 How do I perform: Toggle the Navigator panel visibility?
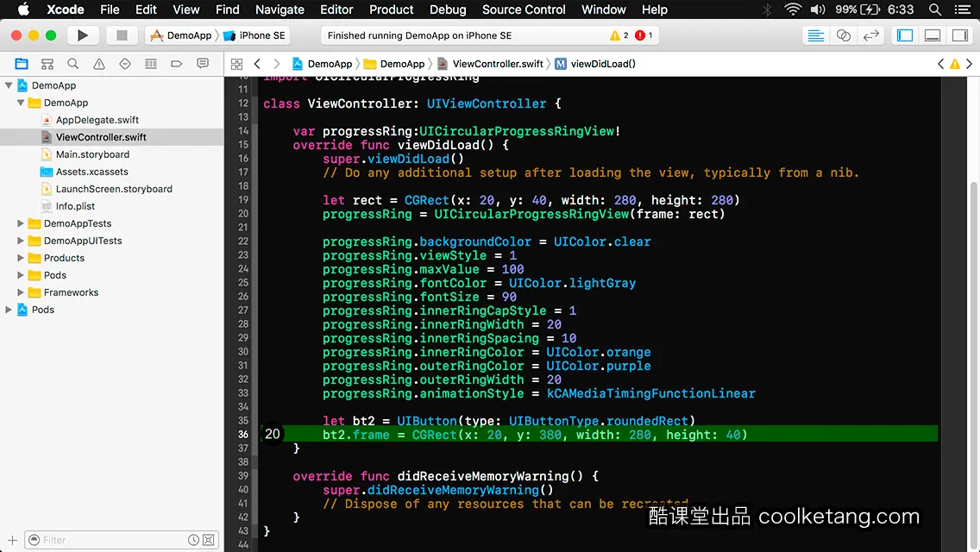905,35
